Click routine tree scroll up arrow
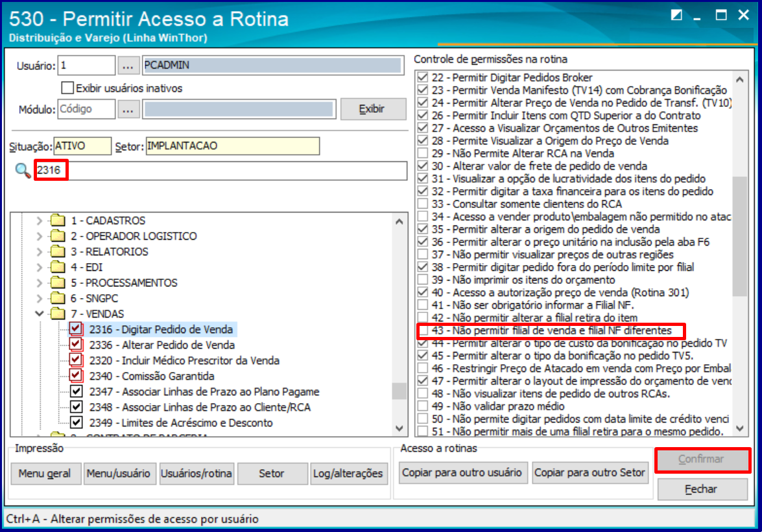 (399, 222)
